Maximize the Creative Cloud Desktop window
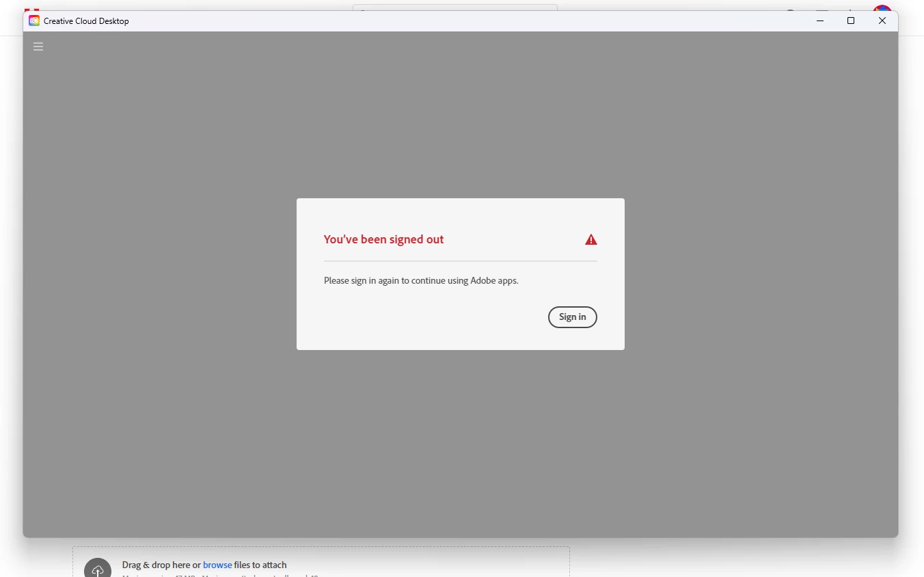The height and width of the screenshot is (577, 924). (x=851, y=21)
